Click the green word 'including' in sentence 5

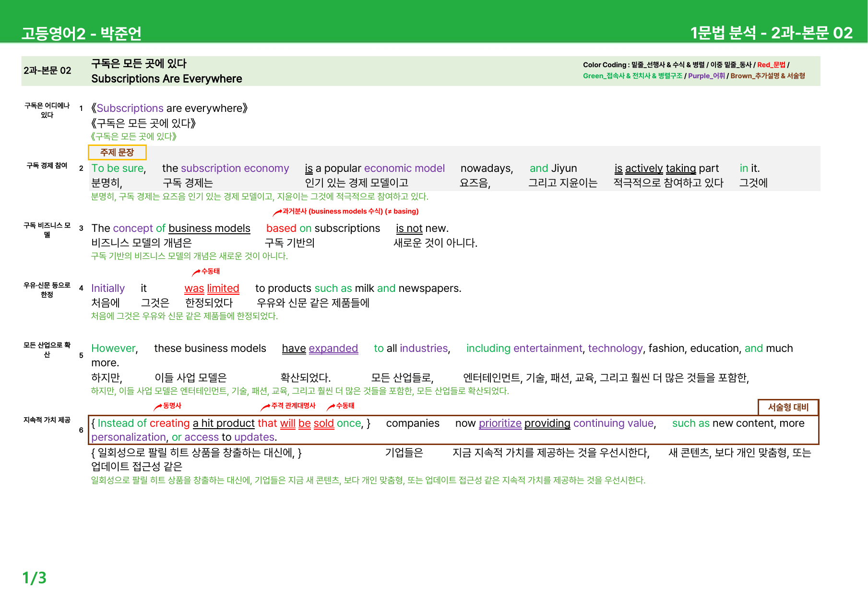[x=488, y=349]
